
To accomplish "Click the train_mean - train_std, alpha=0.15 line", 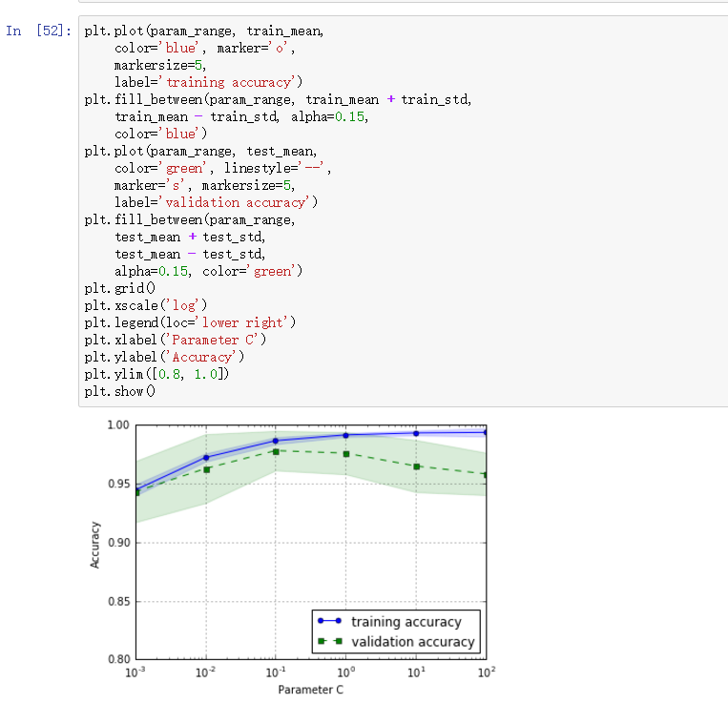I will (241, 117).
